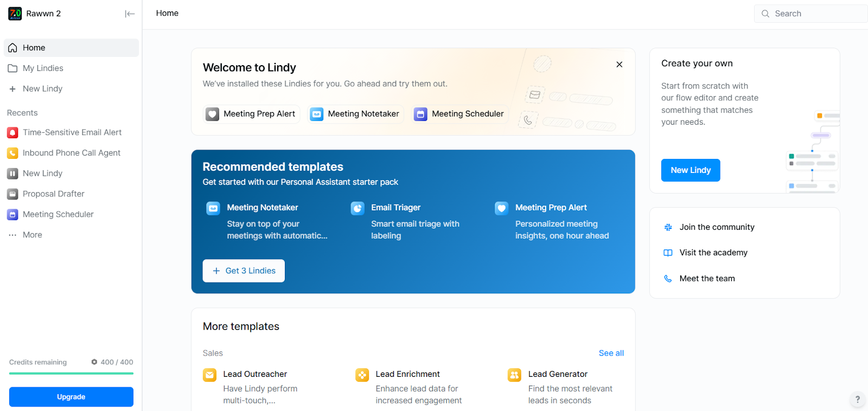Open the help question mark button
Viewport: 868px width, 411px height.
(857, 400)
